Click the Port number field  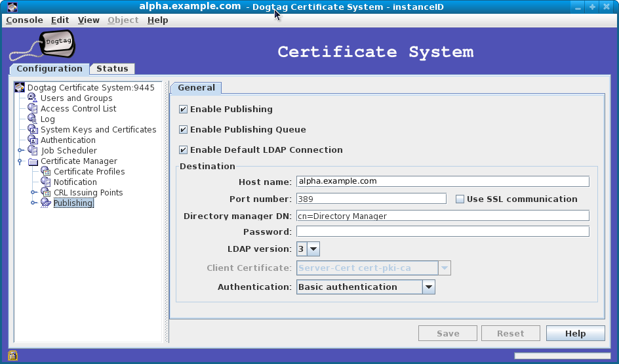click(371, 199)
